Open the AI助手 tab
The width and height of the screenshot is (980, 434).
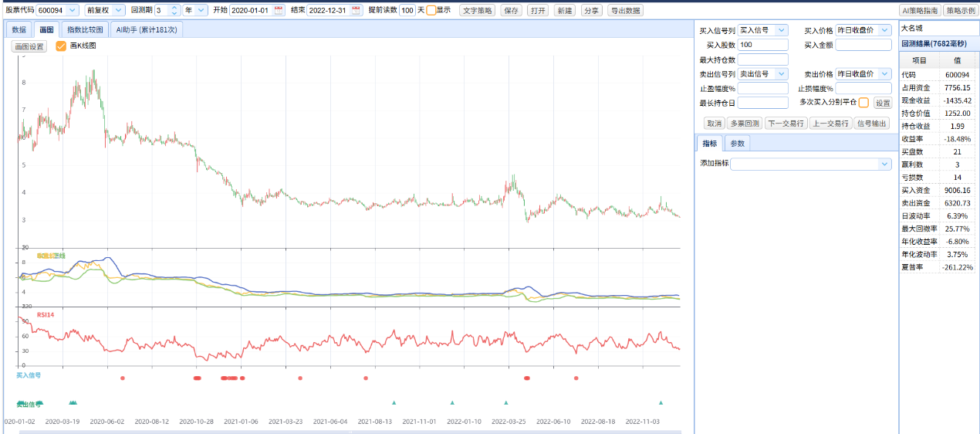(147, 29)
